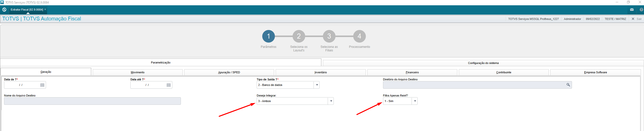644x131 pixels.
Task: Select the Movimento tab
Action: tap(138, 72)
